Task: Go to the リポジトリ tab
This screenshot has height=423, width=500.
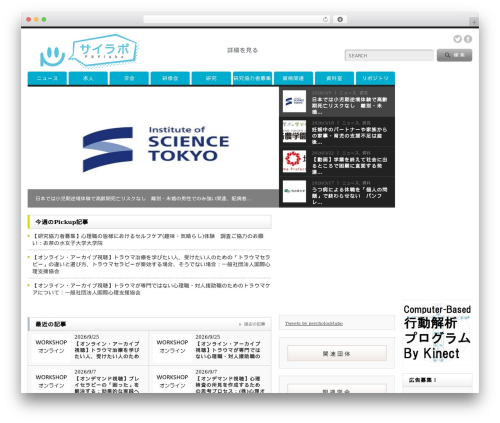Action: pyautogui.click(x=375, y=78)
